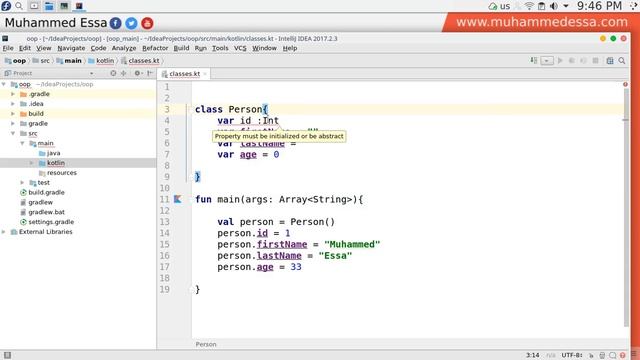The width and height of the screenshot is (640, 360).
Task: Click the 3:14 caret position indicator
Action: coord(533,355)
